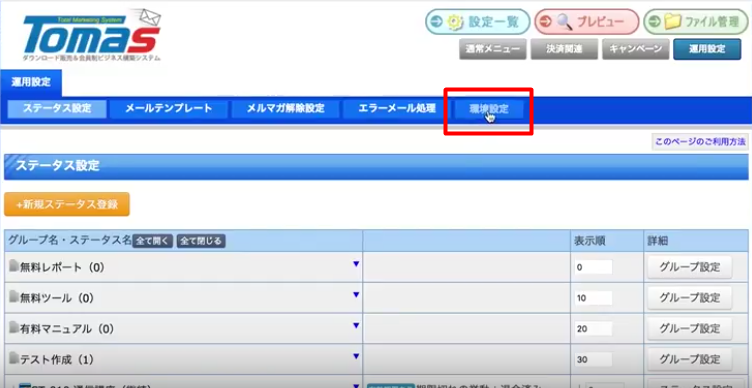Switch to メールテンプレート submenu
This screenshot has height=388, width=752.
pos(168,109)
